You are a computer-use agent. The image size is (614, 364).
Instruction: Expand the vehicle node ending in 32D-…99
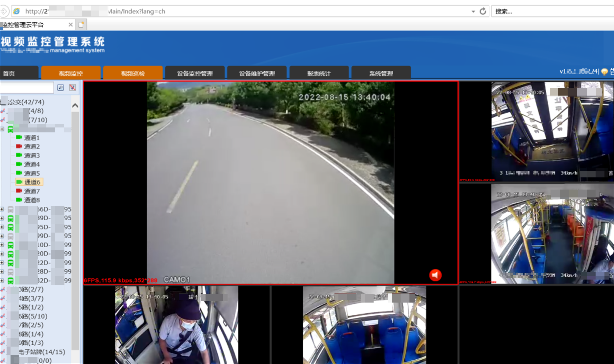point(2,281)
